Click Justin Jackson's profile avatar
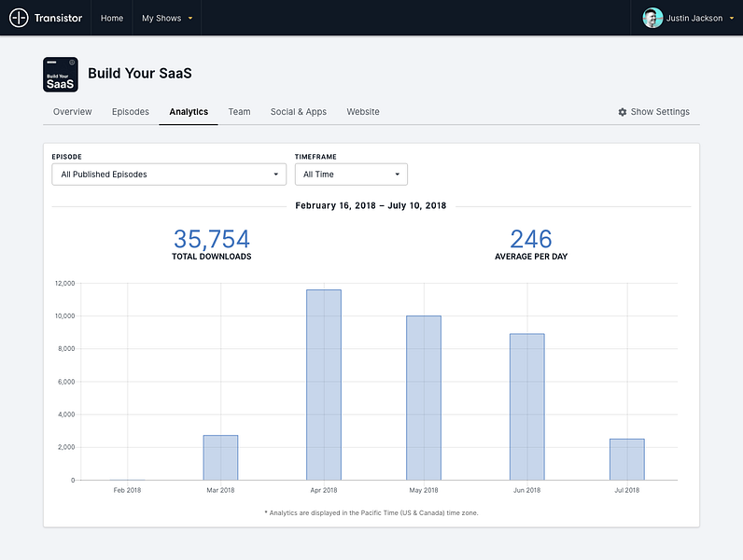 pos(652,18)
